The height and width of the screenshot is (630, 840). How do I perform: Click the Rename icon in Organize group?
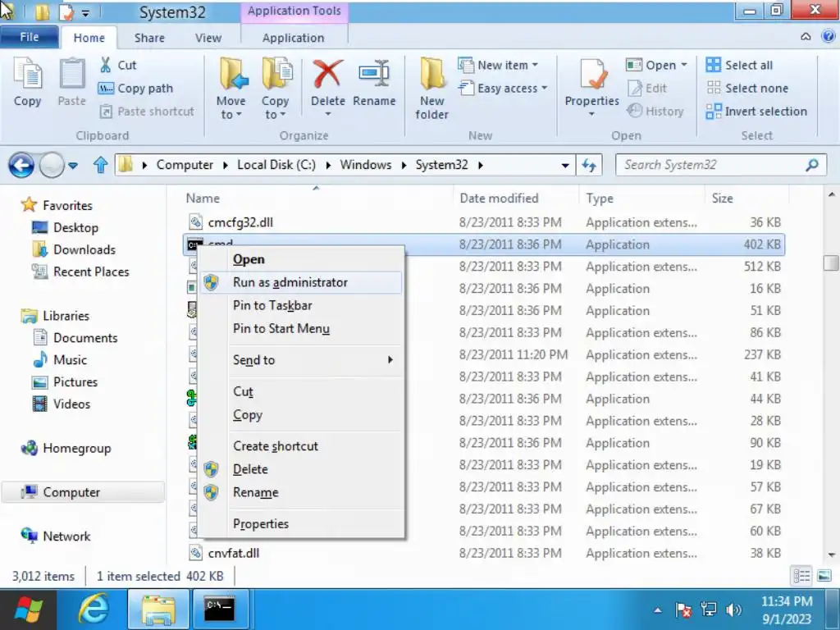pyautogui.click(x=374, y=74)
